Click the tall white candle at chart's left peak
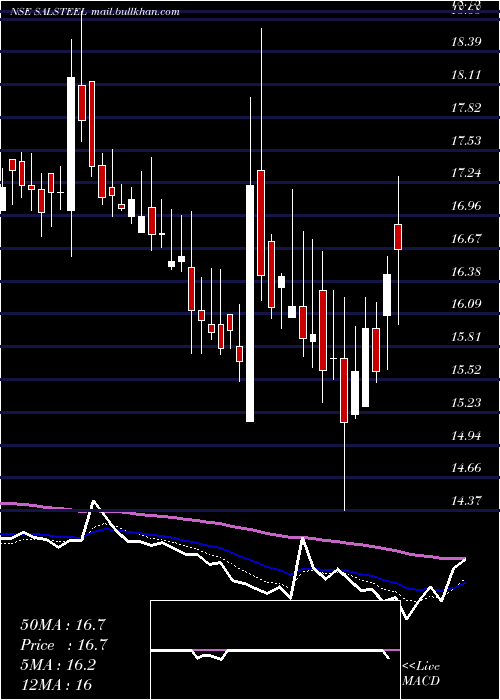Viewport: 500px width, 700px height. pyautogui.click(x=71, y=144)
